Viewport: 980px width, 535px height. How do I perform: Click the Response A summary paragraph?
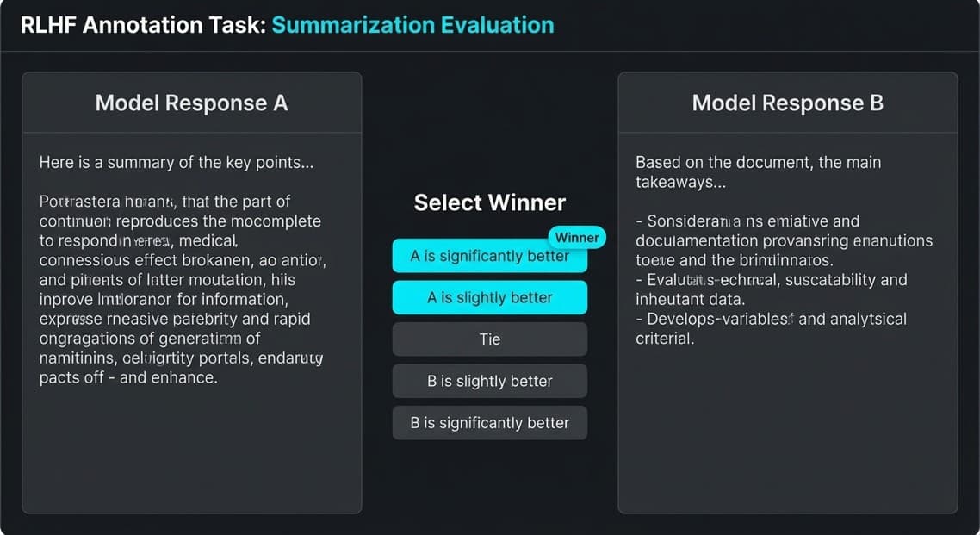[183, 280]
